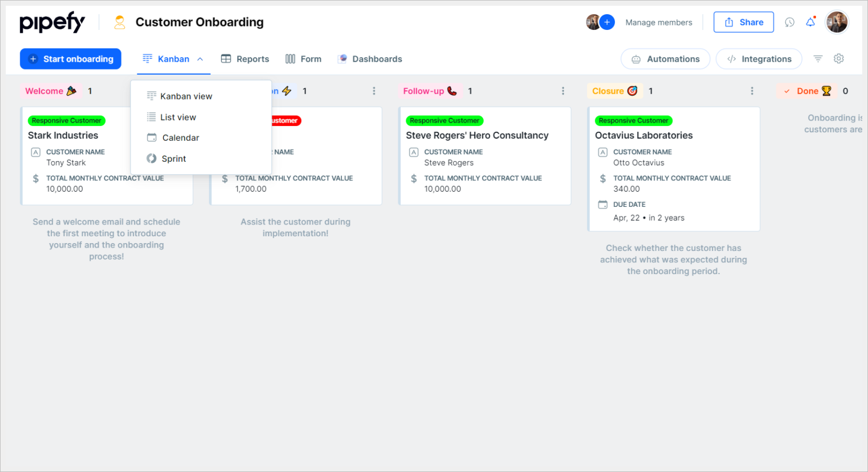Click the filter lines icon
This screenshot has height=472, width=868.
point(818,59)
